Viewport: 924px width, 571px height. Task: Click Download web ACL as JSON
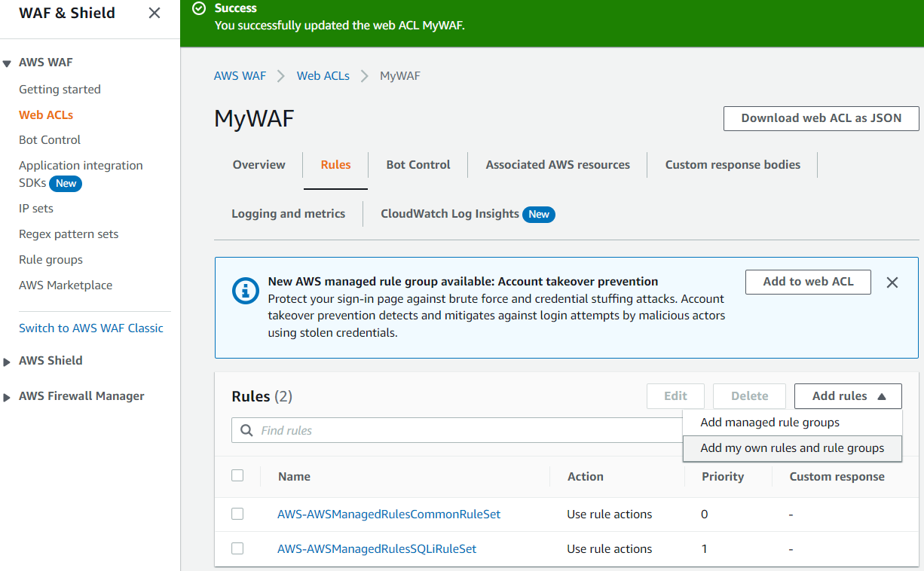tap(822, 118)
